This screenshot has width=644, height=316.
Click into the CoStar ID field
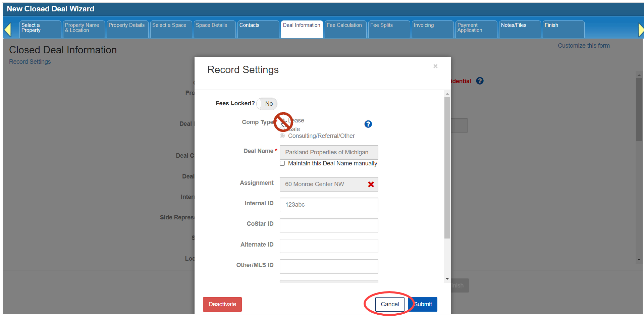(329, 225)
